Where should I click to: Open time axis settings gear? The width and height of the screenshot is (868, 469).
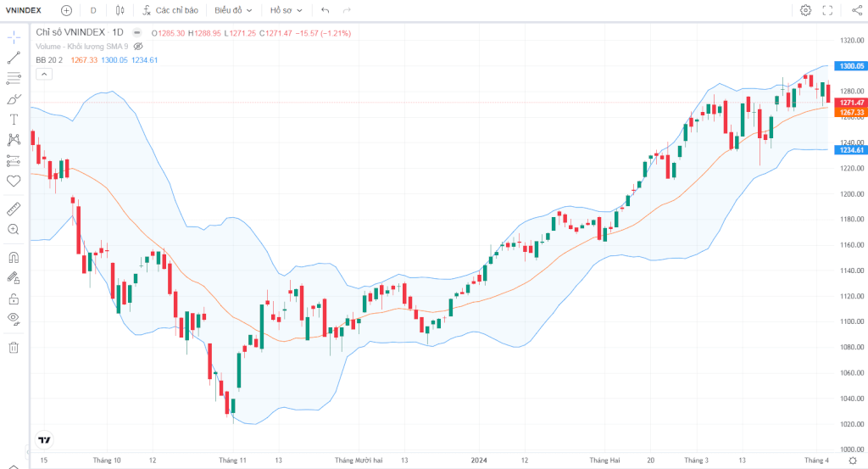[x=853, y=461]
